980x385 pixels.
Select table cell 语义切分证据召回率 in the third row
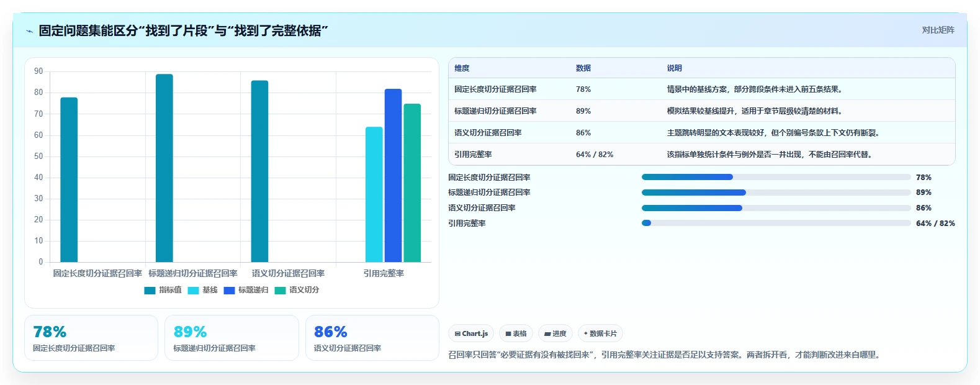[x=488, y=133]
